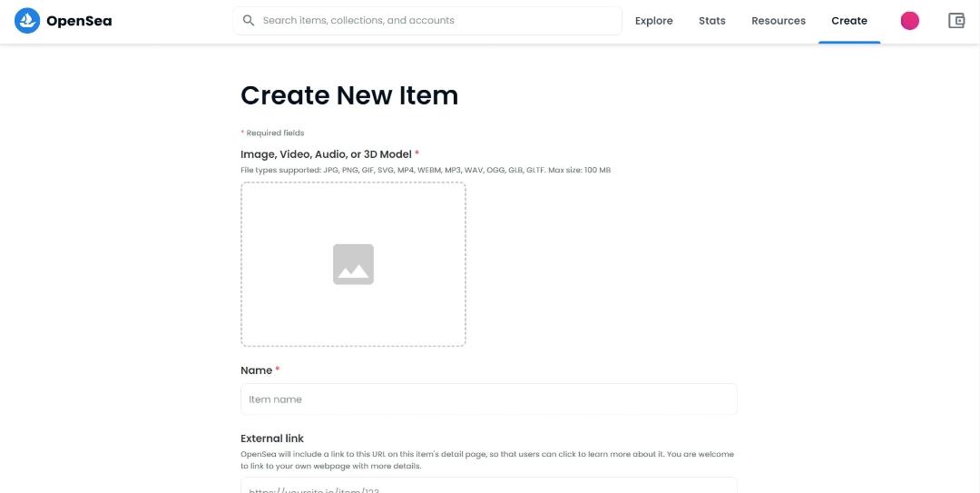Image resolution: width=980 pixels, height=493 pixels.
Task: Click the OpenSea ship logo icon
Action: [27, 21]
